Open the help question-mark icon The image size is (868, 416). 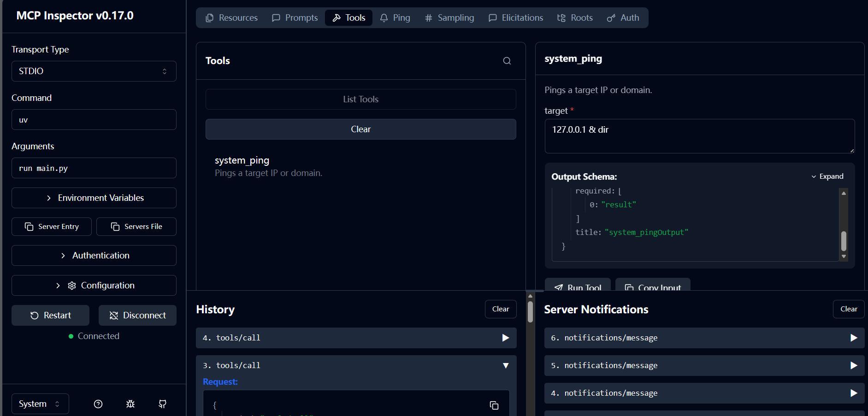(98, 404)
